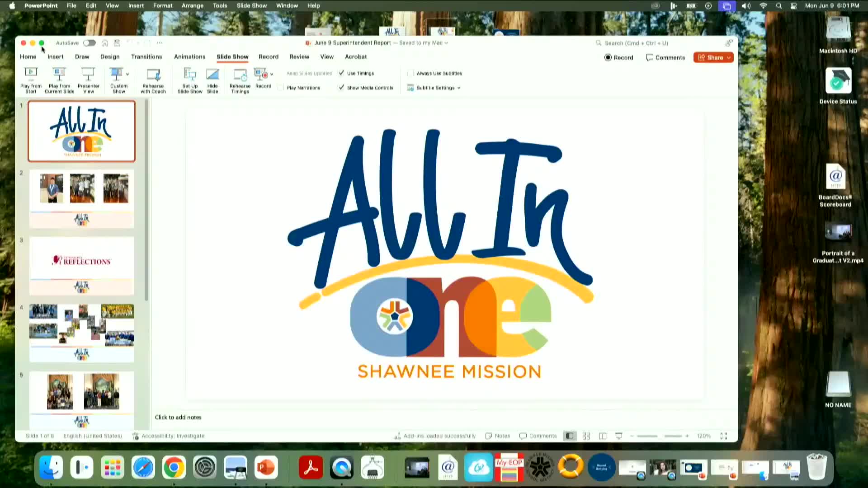Viewport: 868px width, 488px height.
Task: Click the Comments button in ribbon header
Action: (665, 57)
